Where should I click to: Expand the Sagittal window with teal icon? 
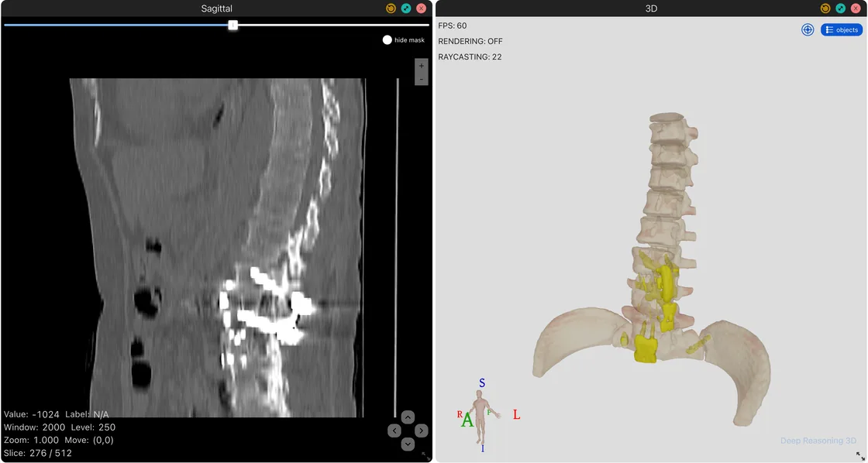[406, 9]
